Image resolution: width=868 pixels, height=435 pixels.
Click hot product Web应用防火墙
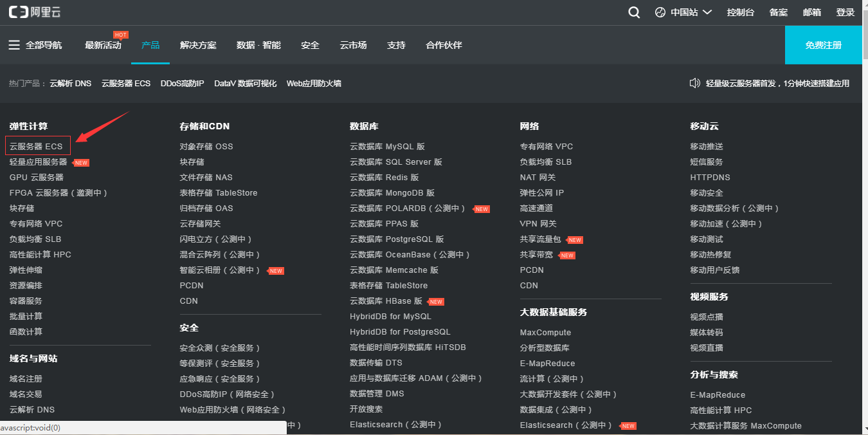pyautogui.click(x=314, y=84)
